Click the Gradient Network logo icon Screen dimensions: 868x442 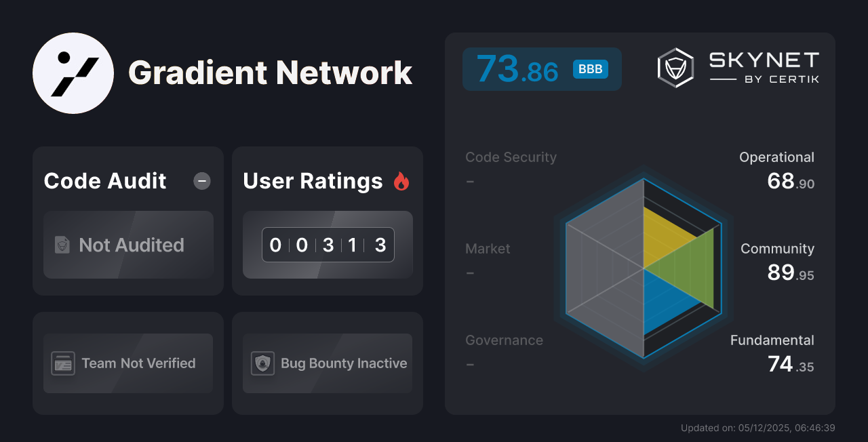(73, 73)
